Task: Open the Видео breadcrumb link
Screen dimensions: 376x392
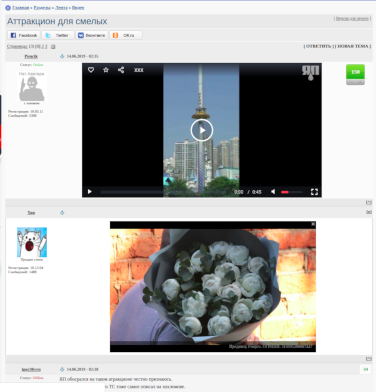Action: tap(78, 8)
